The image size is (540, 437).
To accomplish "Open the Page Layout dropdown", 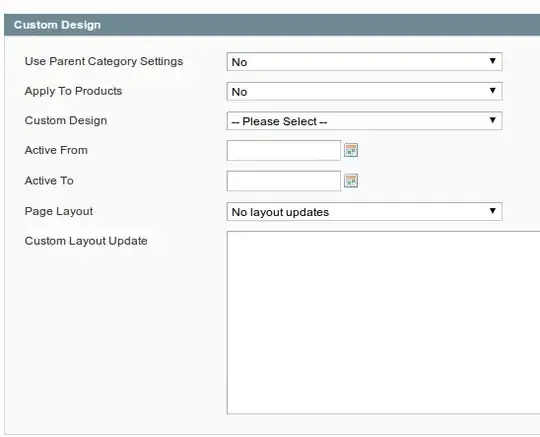I will click(x=364, y=211).
